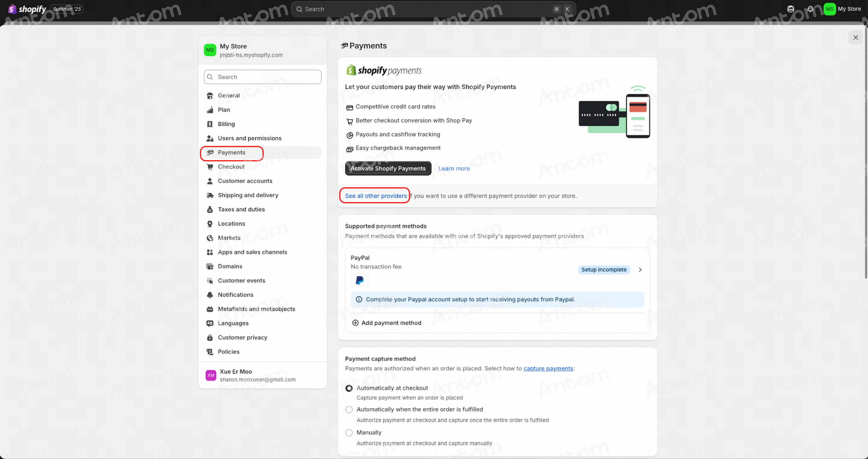Click Activate Shopify Payments button
The height and width of the screenshot is (459, 868).
[x=388, y=168]
